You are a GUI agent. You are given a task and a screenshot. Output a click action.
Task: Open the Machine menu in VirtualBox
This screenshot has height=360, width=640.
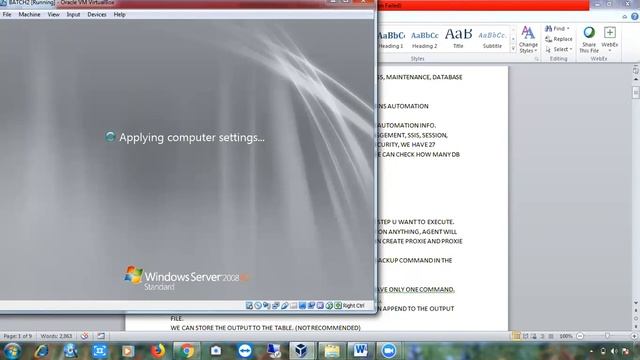coord(29,14)
